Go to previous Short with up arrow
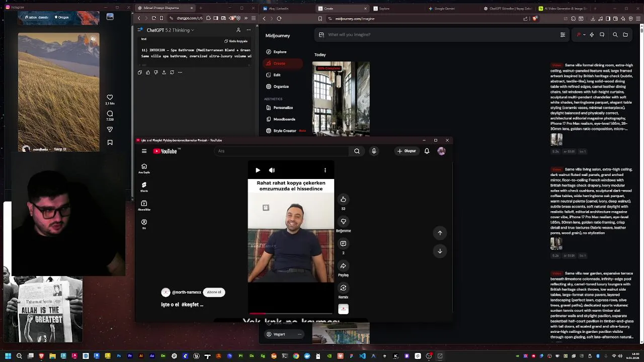The width and height of the screenshot is (644, 362). pos(440,233)
